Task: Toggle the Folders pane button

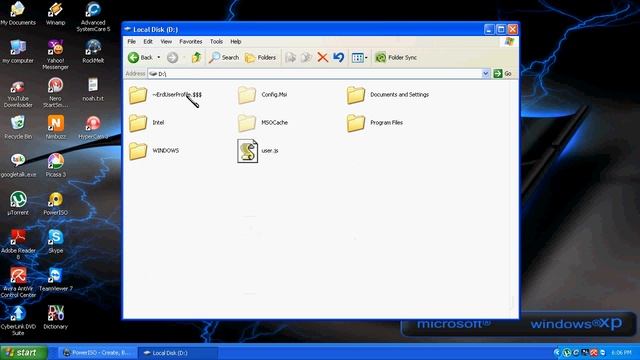Action: [260, 58]
